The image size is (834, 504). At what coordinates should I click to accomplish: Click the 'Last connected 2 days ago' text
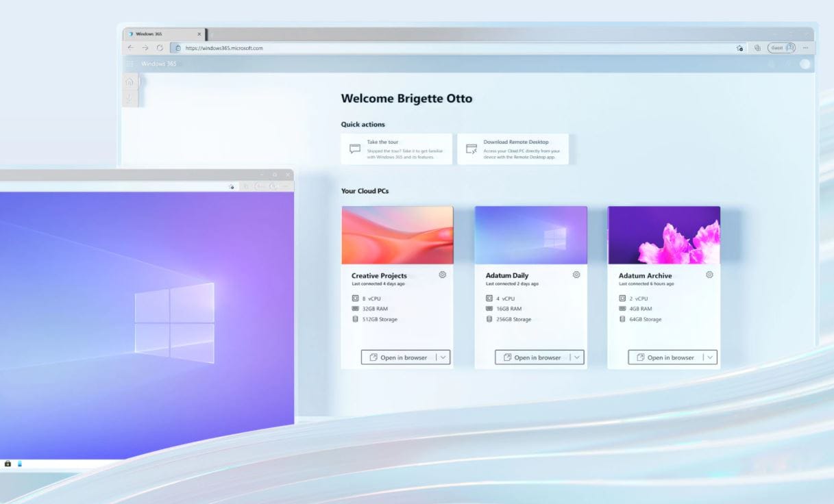coord(512,283)
